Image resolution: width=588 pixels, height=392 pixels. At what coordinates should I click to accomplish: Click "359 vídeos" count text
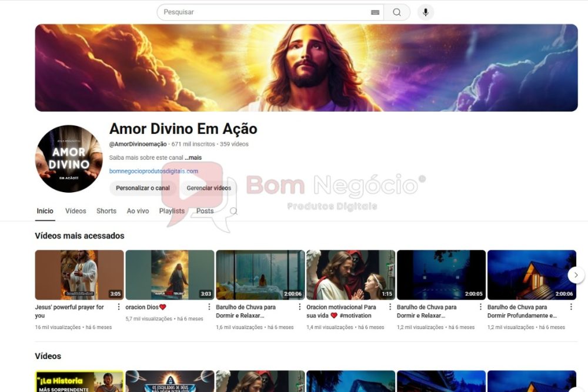point(234,145)
